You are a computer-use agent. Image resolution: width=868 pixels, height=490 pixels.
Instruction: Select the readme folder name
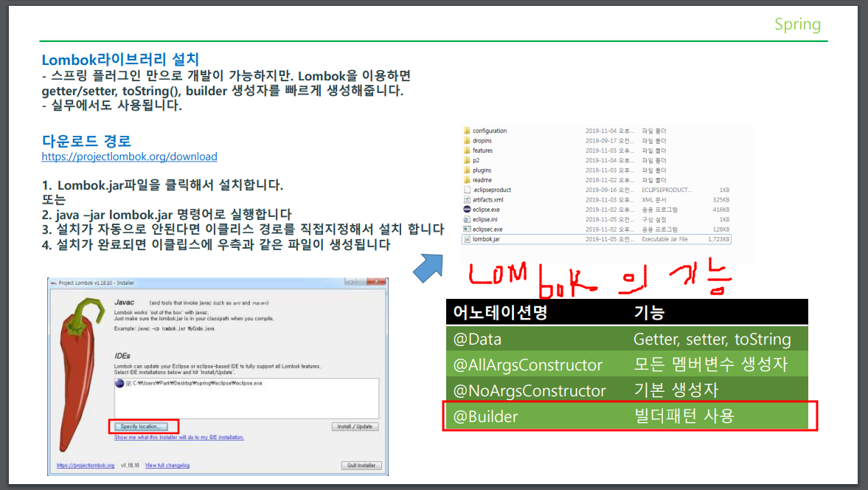pyautogui.click(x=482, y=180)
